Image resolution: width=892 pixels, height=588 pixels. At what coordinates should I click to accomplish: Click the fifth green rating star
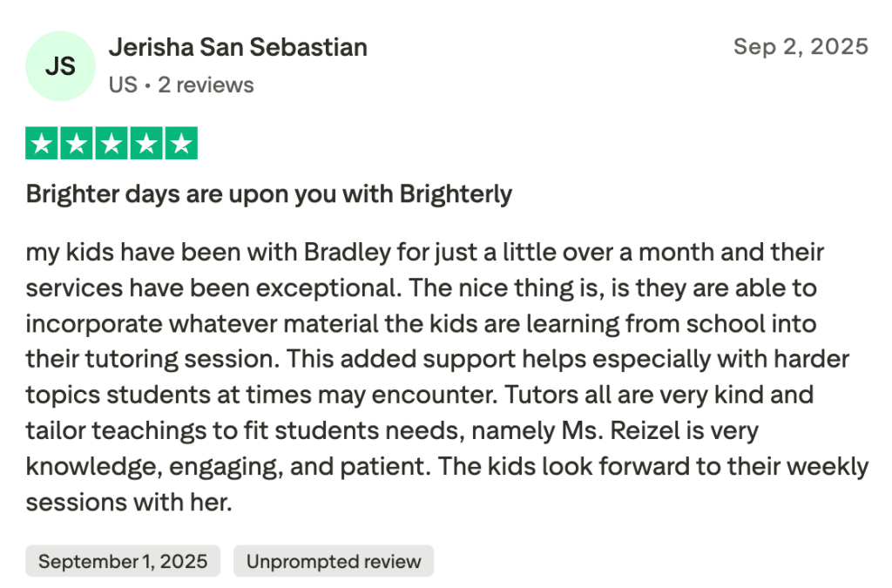pyautogui.click(x=180, y=144)
